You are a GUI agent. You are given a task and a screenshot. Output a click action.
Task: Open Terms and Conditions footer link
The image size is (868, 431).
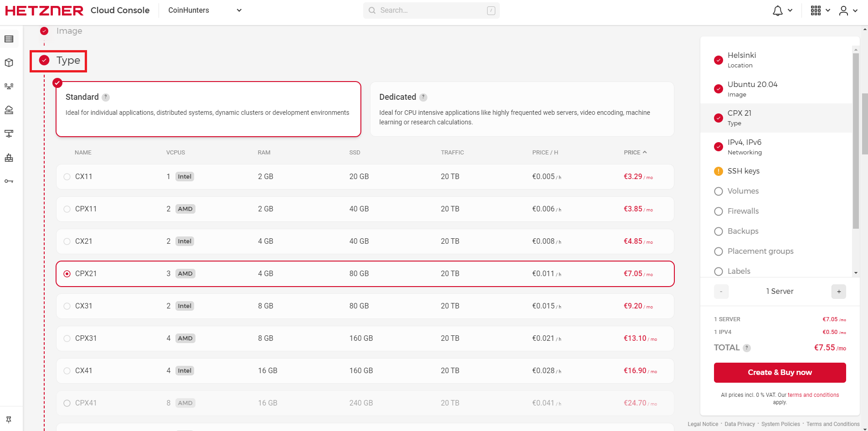pyautogui.click(x=833, y=424)
